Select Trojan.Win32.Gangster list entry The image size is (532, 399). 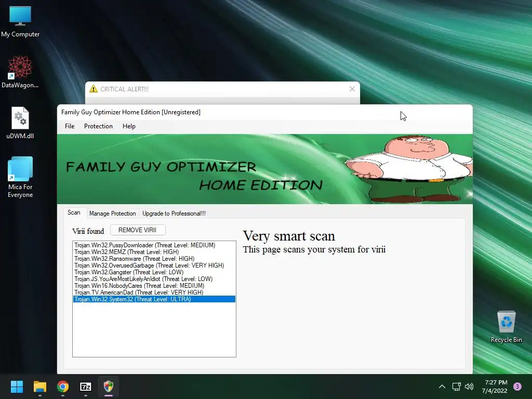tap(154, 272)
